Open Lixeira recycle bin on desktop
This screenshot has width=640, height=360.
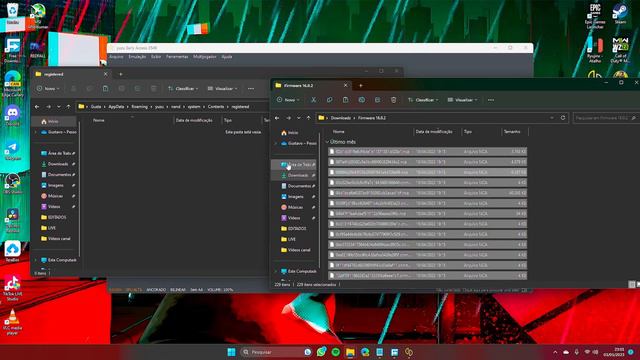[x=13, y=13]
